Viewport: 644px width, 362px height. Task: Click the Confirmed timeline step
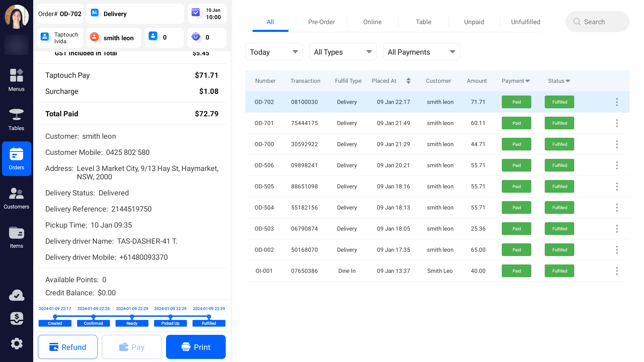(x=94, y=323)
